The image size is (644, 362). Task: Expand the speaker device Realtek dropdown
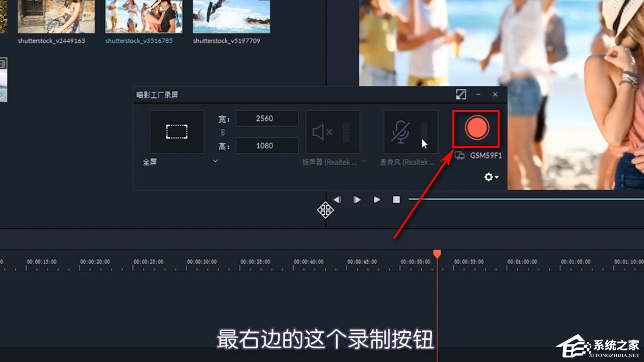[364, 162]
